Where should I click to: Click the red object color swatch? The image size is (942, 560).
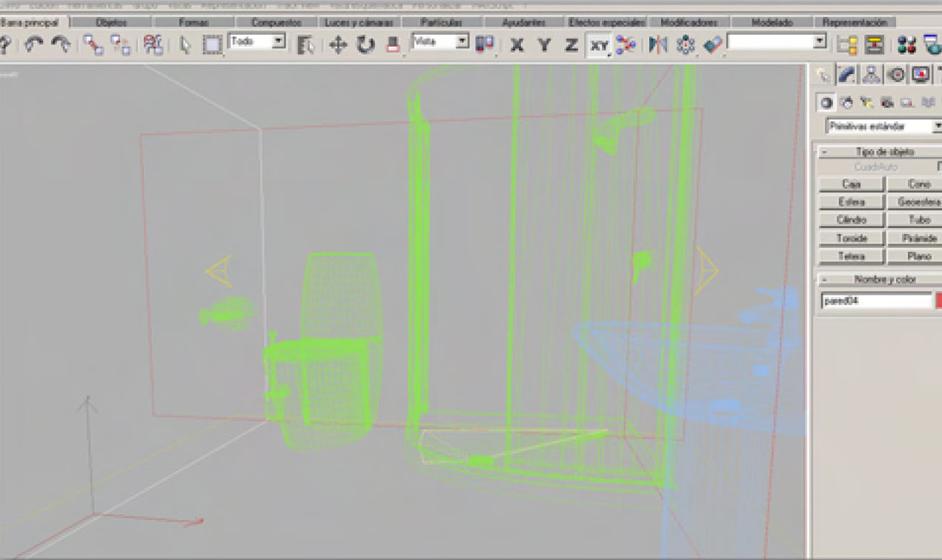pyautogui.click(x=938, y=301)
